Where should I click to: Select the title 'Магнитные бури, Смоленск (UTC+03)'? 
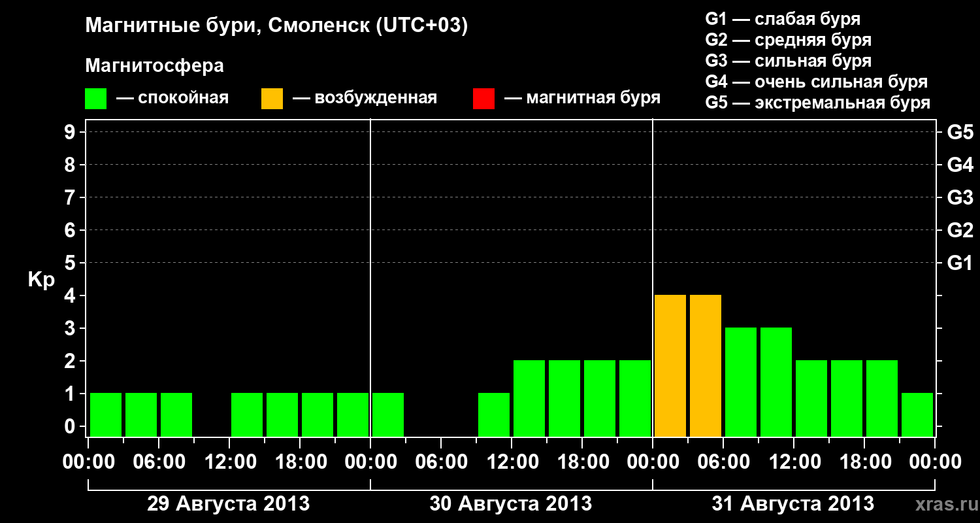[x=276, y=26]
